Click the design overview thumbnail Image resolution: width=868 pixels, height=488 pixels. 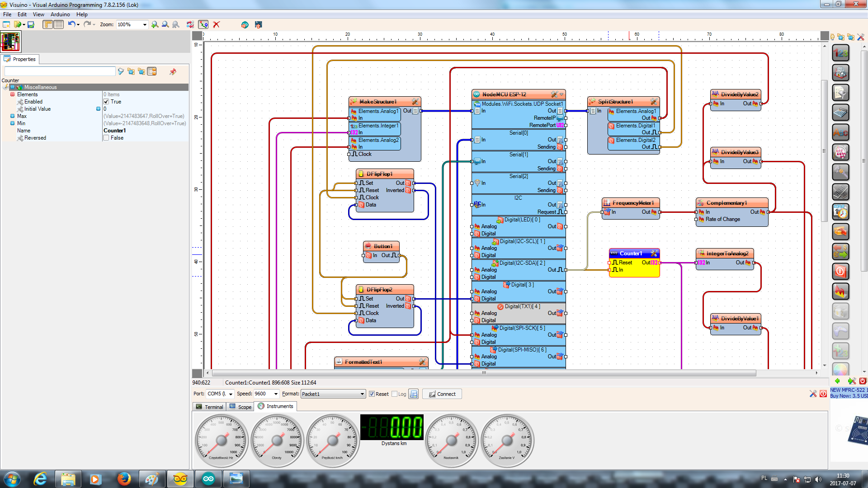coord(10,42)
